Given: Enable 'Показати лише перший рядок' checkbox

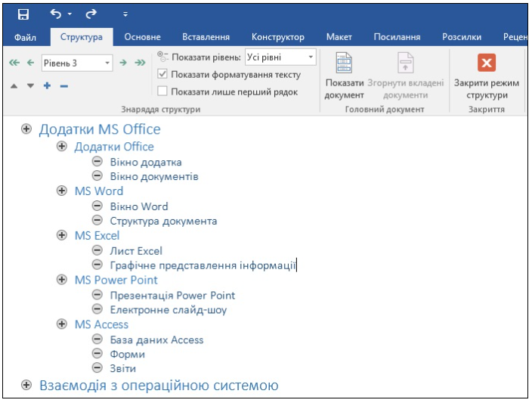Looking at the screenshot, I should coord(162,91).
